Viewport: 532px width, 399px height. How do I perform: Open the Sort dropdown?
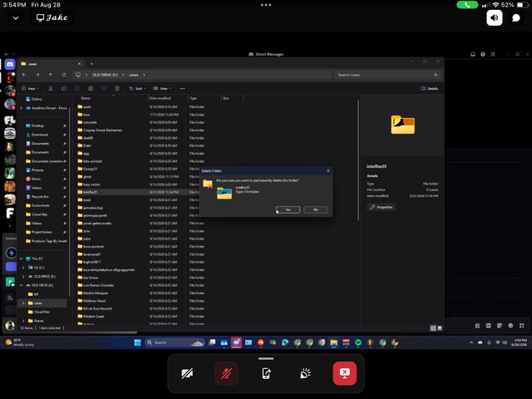pos(137,89)
